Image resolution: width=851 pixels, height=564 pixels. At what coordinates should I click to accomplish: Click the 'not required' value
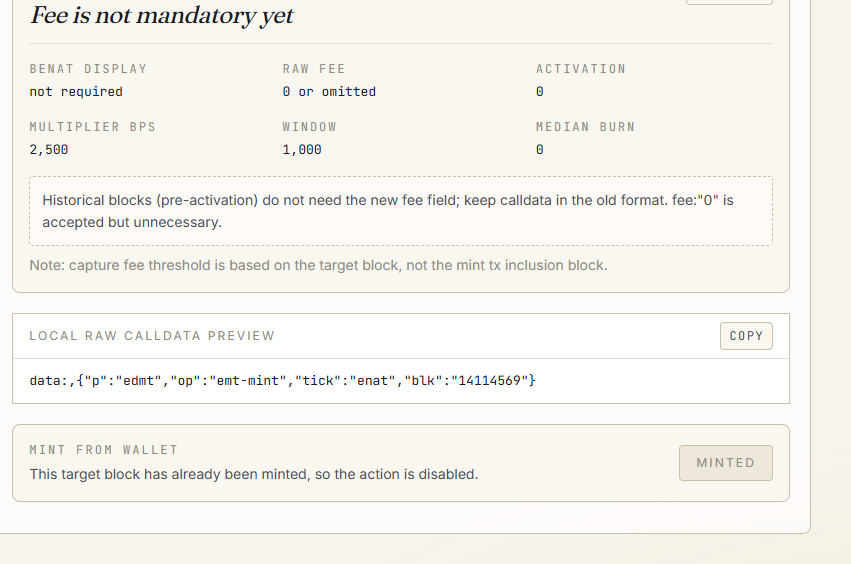[76, 92]
